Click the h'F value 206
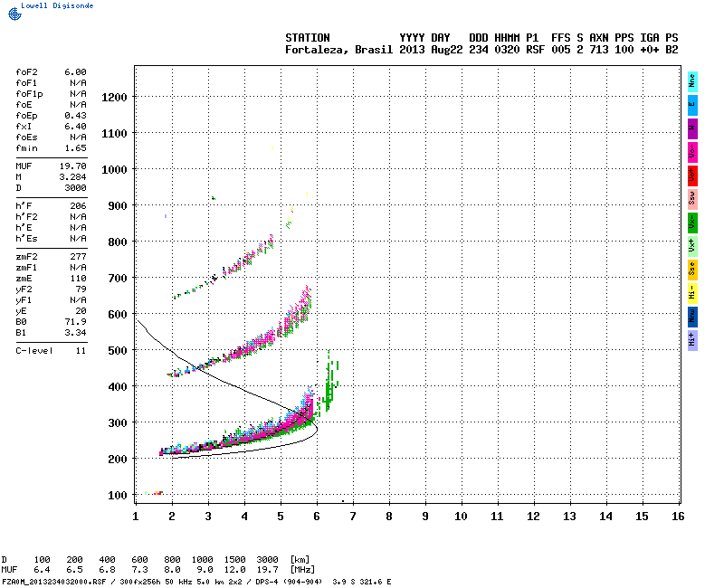Viewport: 724px width, 588px height. (79, 206)
